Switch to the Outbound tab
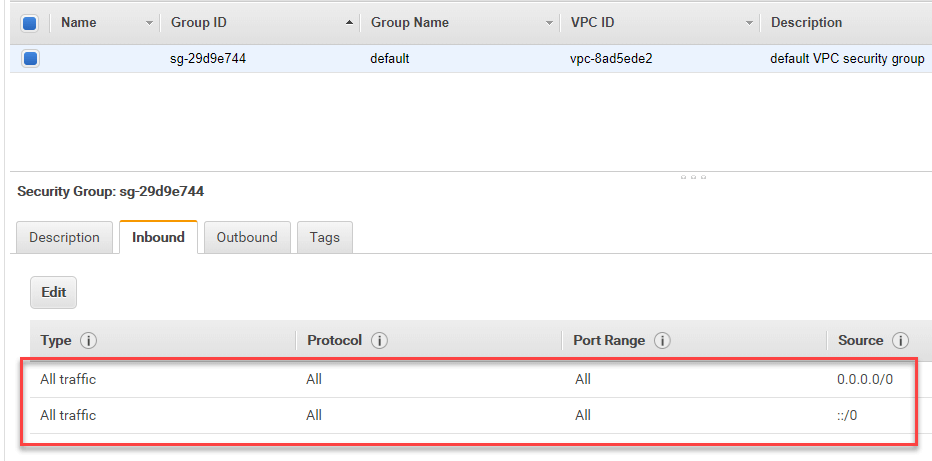 pos(247,237)
